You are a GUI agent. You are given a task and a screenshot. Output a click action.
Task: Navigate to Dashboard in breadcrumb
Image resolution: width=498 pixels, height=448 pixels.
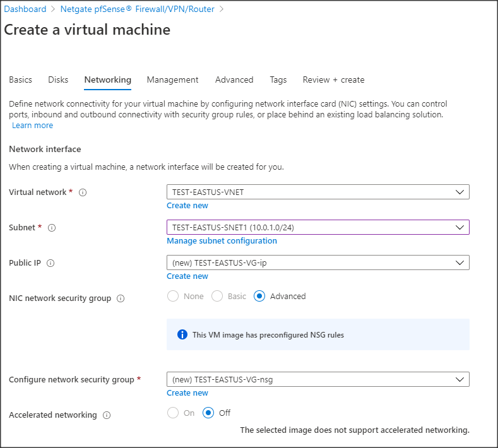[x=25, y=9]
